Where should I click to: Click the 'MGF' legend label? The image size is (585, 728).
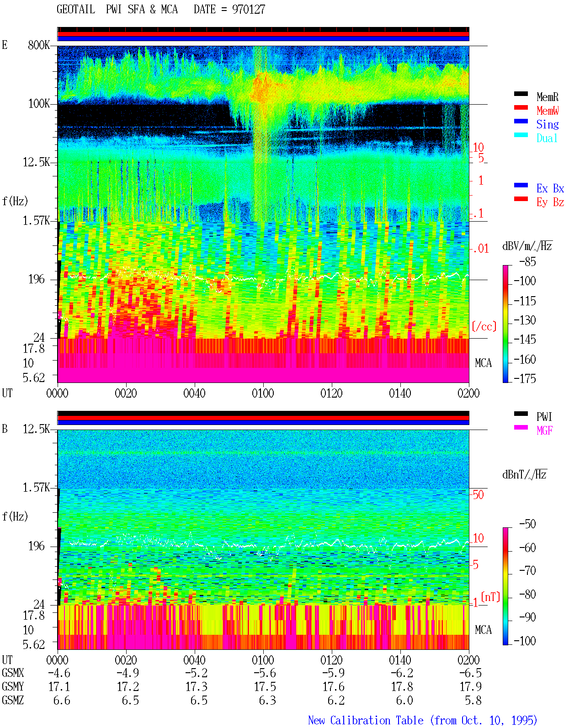544,430
